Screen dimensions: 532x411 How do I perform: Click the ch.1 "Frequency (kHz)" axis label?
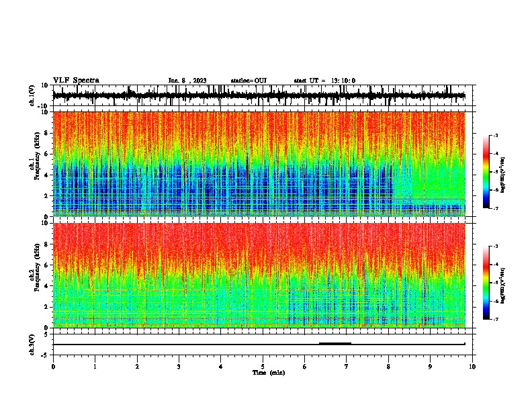click(x=37, y=156)
